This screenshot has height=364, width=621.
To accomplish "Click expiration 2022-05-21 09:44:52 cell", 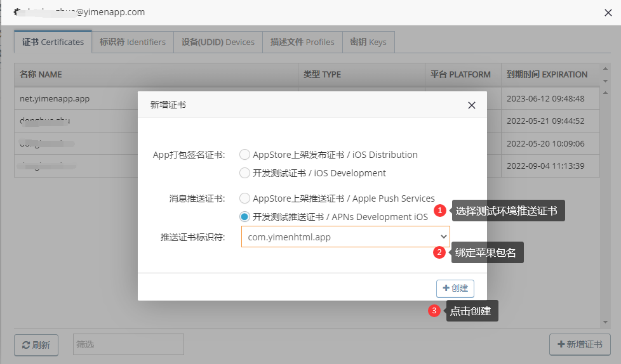I will tap(550, 121).
